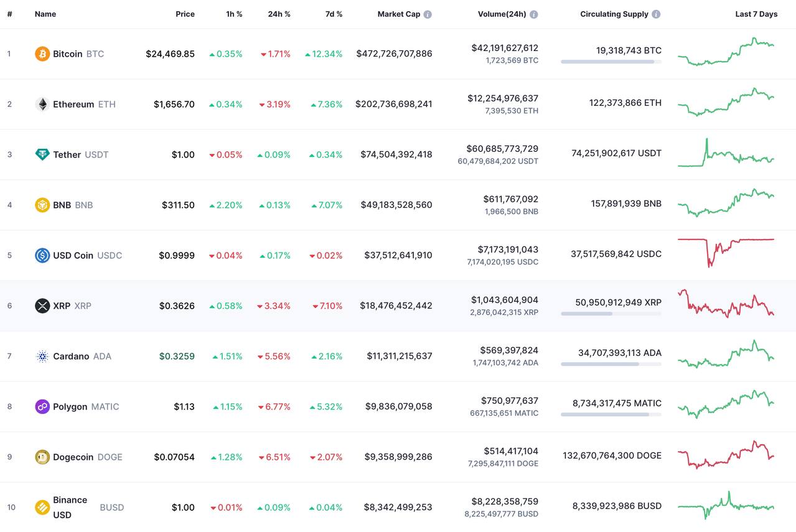Click the Polygon purple icon
796x532 pixels.
coord(42,407)
